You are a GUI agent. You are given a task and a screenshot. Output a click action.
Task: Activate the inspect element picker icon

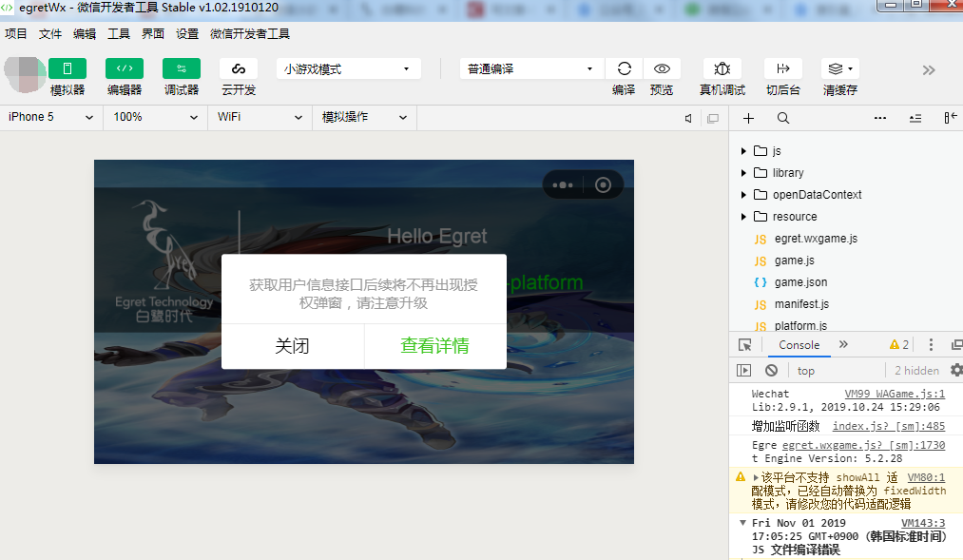tap(745, 345)
